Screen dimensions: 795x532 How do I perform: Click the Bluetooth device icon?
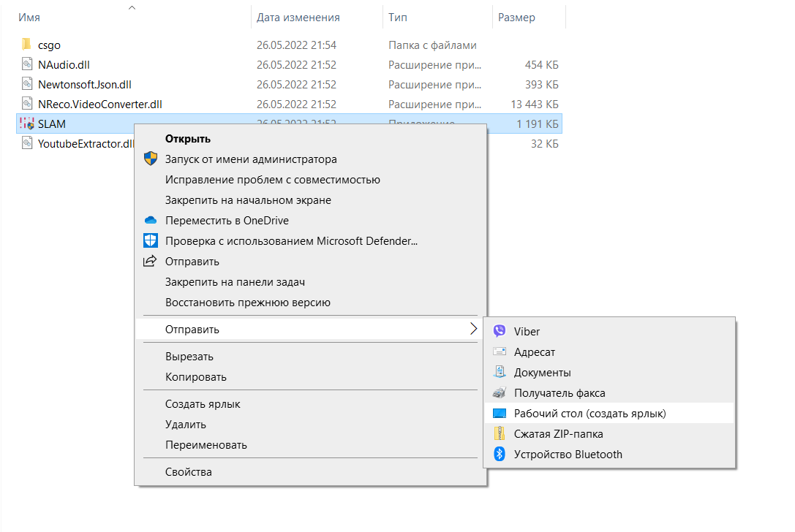(x=500, y=455)
